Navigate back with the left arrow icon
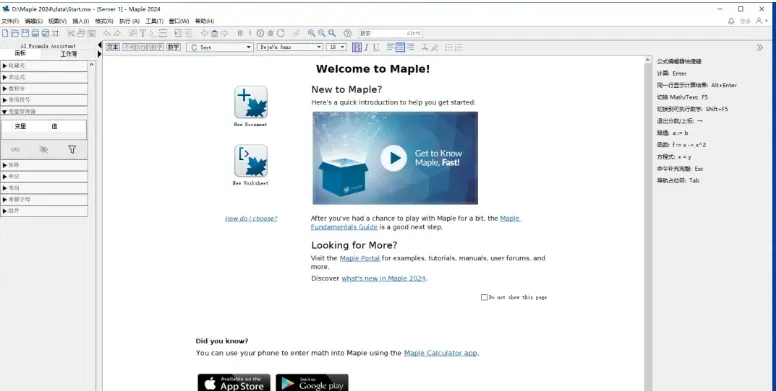Viewport: 776px width, 391px height. click(x=204, y=33)
